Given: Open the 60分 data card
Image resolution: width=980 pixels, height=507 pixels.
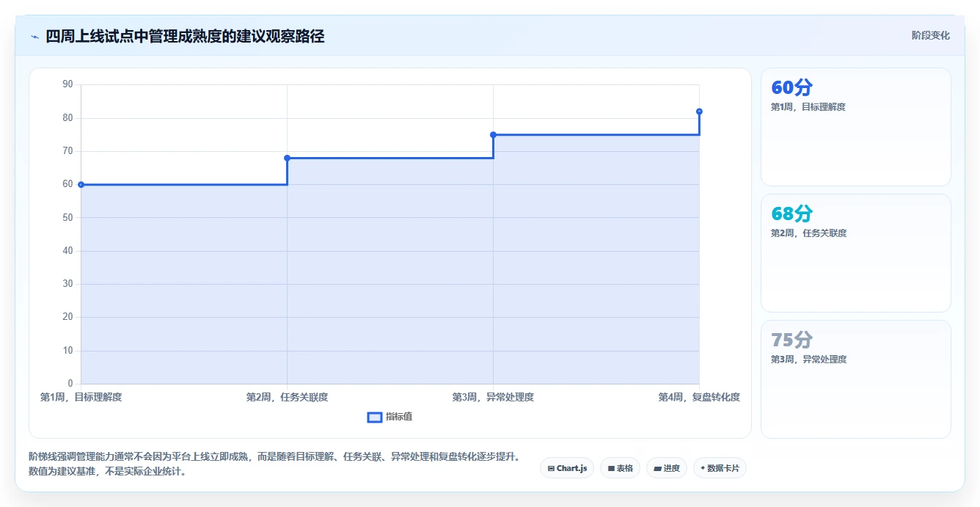Looking at the screenshot, I should click(x=855, y=127).
